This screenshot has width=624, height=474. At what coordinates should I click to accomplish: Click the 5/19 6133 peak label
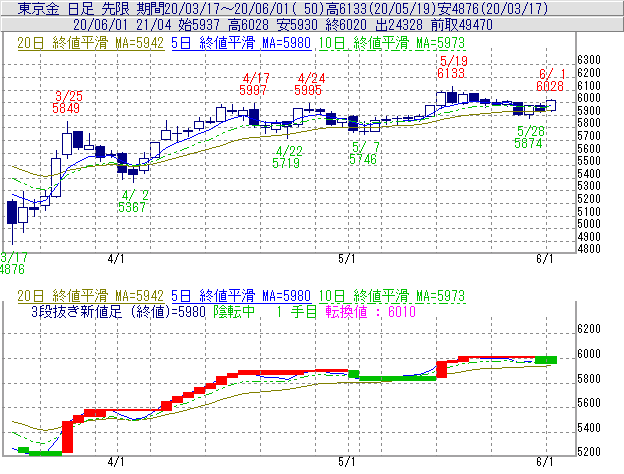pos(452,67)
